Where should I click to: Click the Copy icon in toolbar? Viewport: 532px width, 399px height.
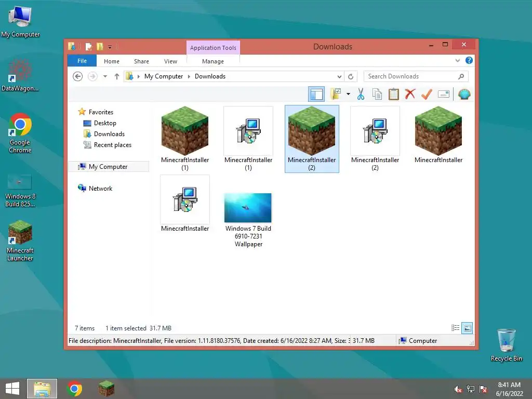tap(377, 94)
